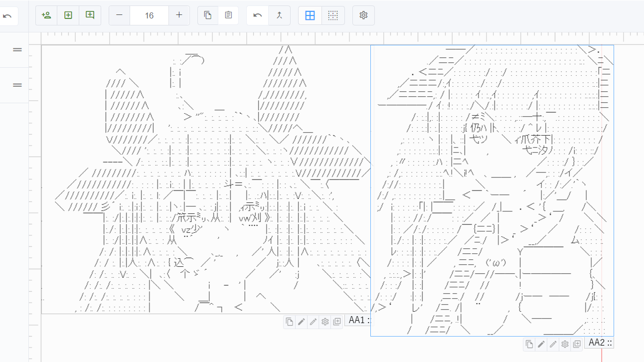Select the AA2 label tab
The image size is (644, 362).
(600, 343)
